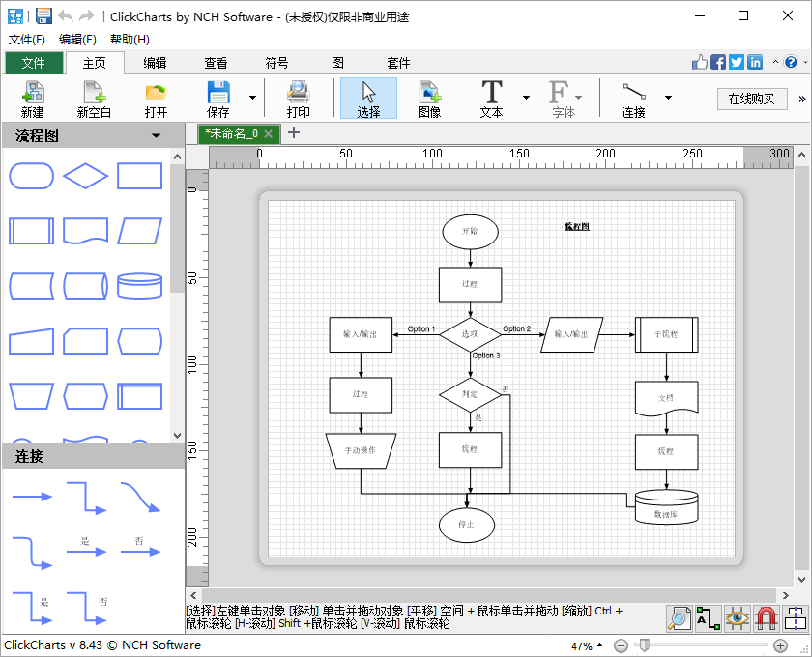This screenshot has width=812, height=657.
Task: Click the 在线购买 button
Action: 752,99
